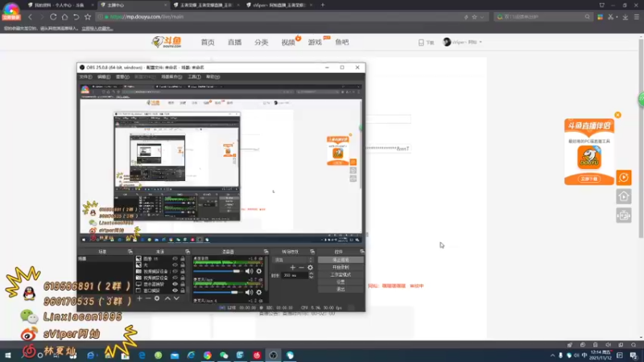Float the Sources dock panel icon
Screen dimensions: 644x362
click(x=188, y=252)
